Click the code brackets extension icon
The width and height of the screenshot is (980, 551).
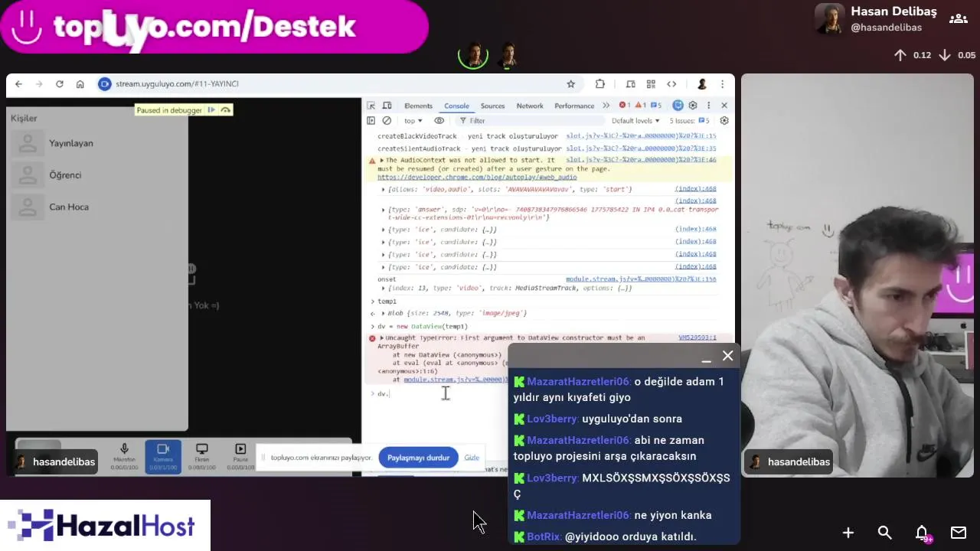pyautogui.click(x=671, y=84)
